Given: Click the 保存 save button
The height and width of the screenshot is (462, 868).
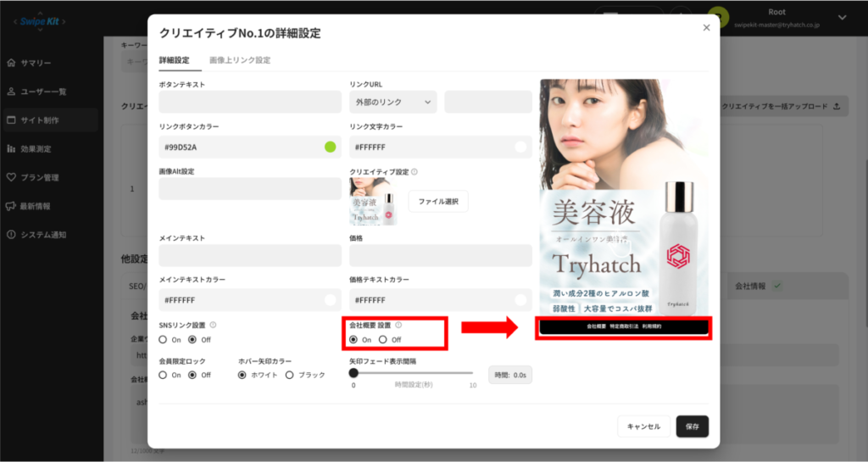Looking at the screenshot, I should (692, 426).
